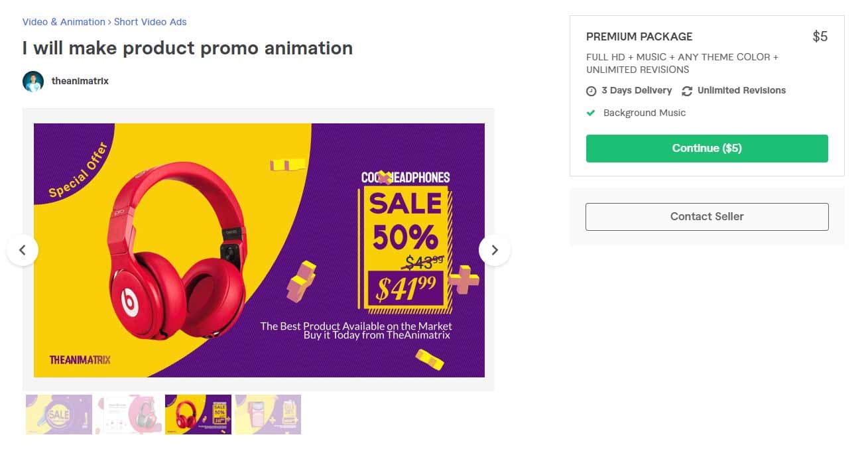The image size is (868, 451).
Task: Click the clock icon beside 3 Days Delivery
Action: tap(591, 91)
